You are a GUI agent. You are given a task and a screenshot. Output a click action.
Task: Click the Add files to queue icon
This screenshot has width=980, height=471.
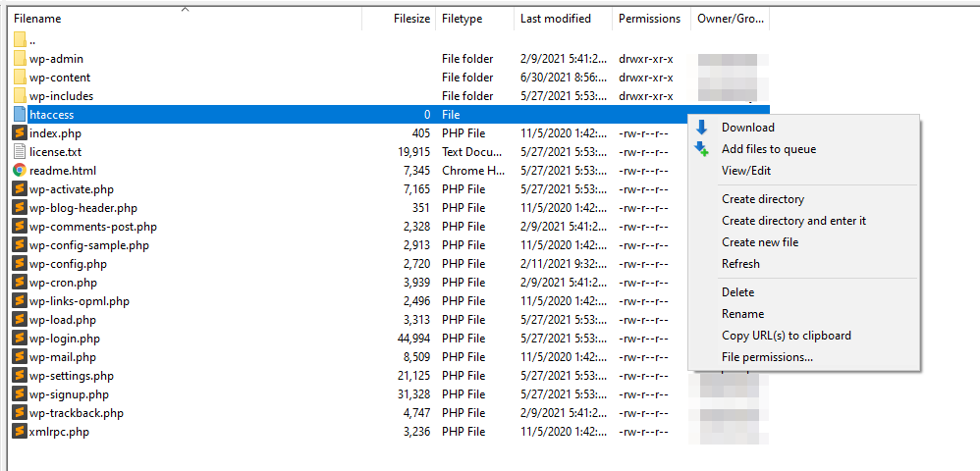pyautogui.click(x=701, y=149)
